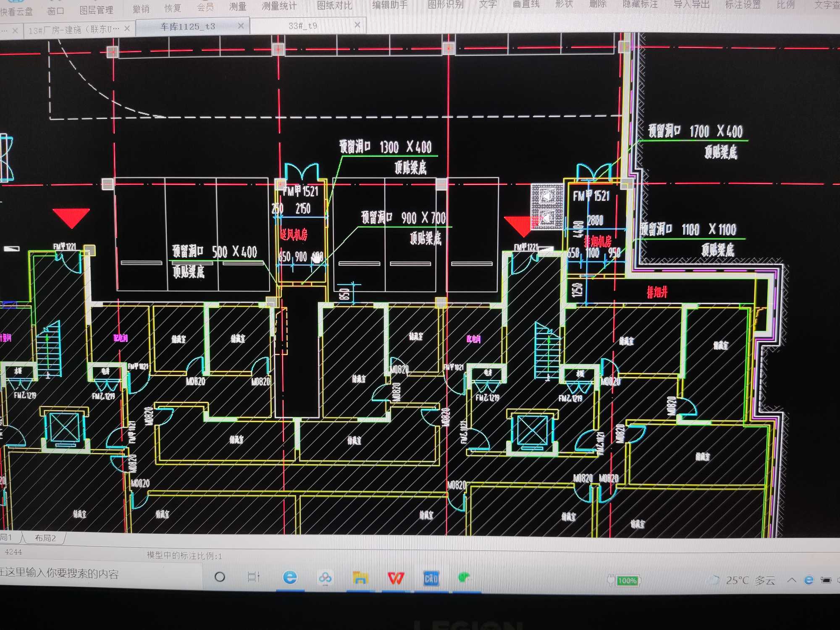Select the 文字 text tool
The height and width of the screenshot is (630, 840).
pyautogui.click(x=488, y=5)
